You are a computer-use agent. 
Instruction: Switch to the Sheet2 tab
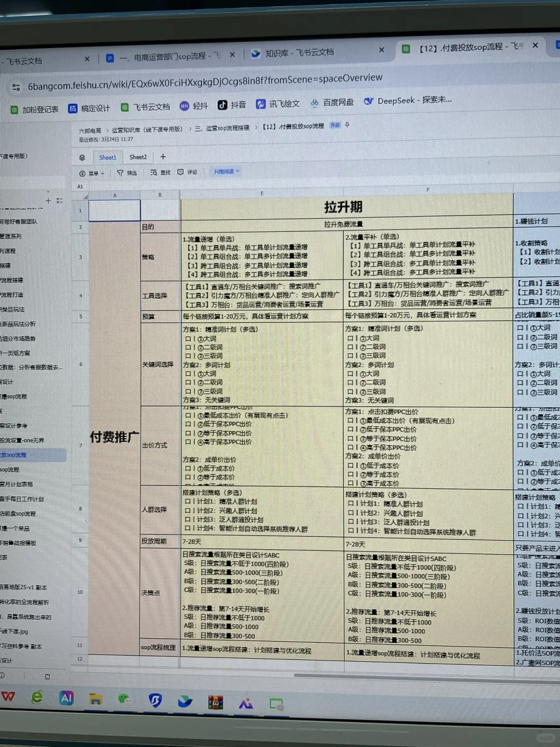138,157
